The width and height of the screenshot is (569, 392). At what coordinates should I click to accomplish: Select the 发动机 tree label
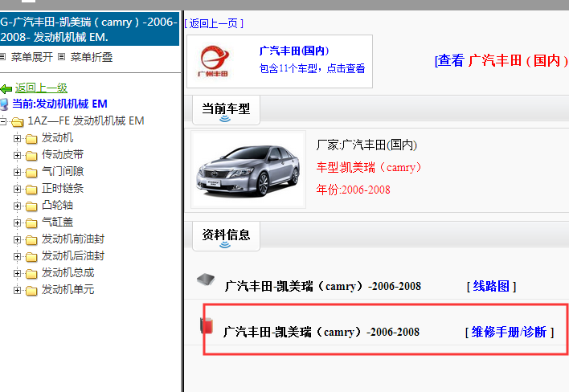point(57,138)
